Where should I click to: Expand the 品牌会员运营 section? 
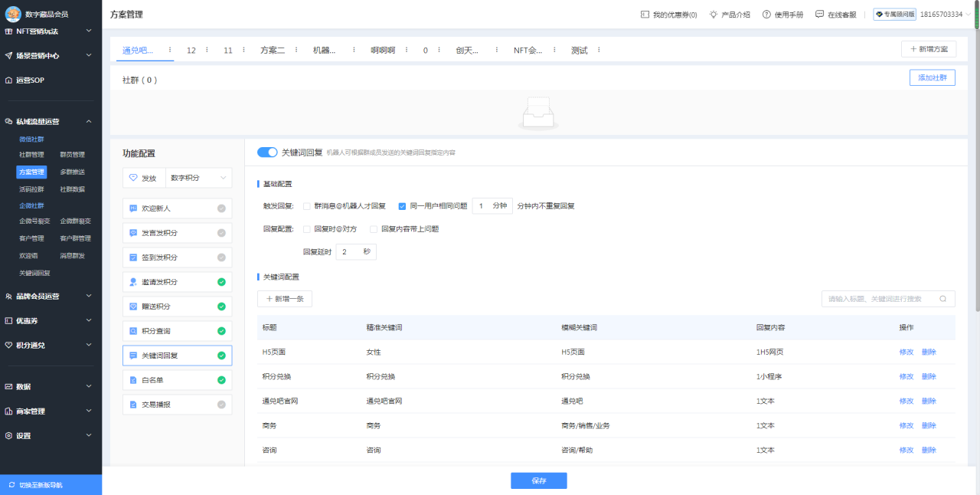click(50, 296)
